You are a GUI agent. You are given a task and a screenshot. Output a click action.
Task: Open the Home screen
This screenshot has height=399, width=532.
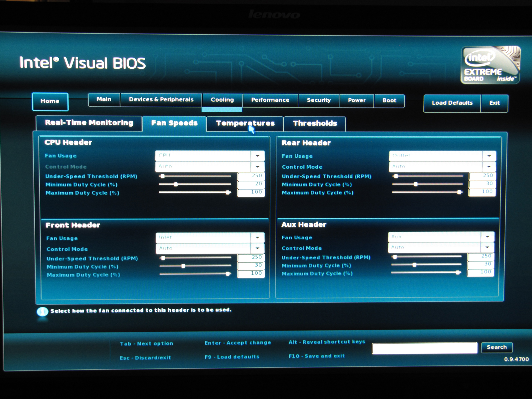click(x=50, y=101)
